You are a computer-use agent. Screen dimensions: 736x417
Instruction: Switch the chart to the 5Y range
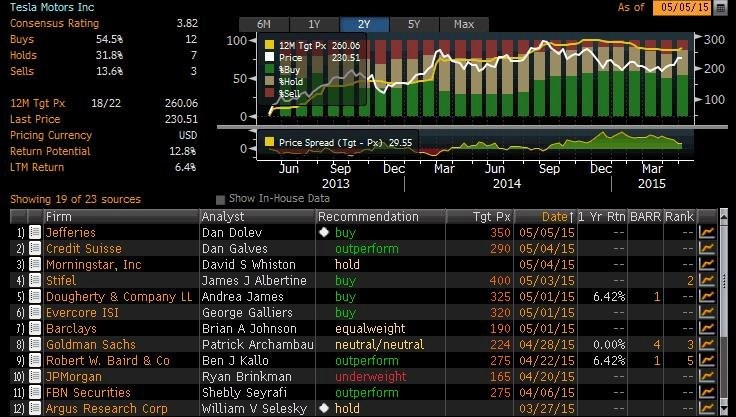[x=414, y=24]
